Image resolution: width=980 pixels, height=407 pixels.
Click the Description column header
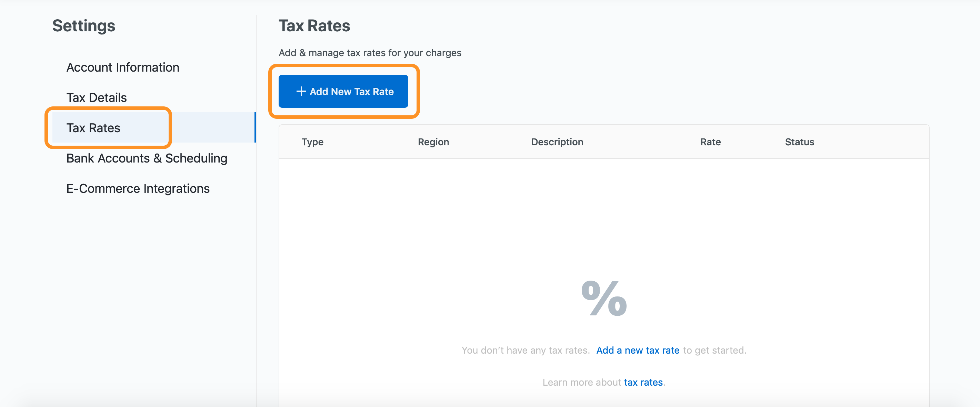(x=557, y=142)
